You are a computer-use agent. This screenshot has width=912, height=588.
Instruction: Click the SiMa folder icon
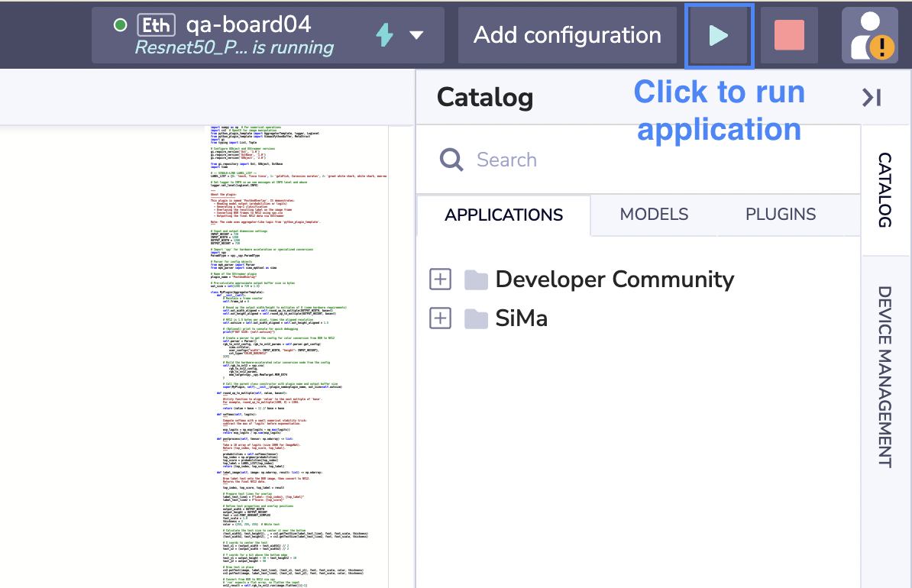[x=476, y=318]
